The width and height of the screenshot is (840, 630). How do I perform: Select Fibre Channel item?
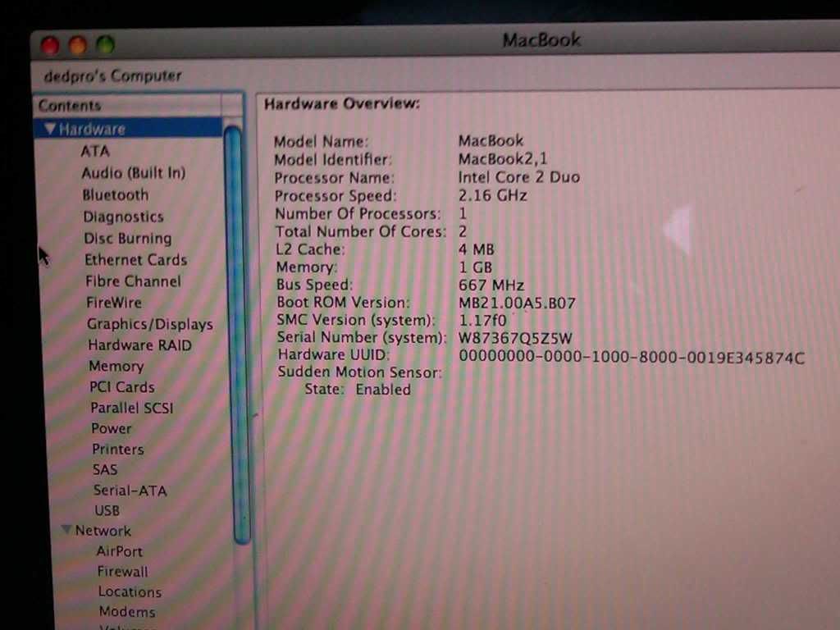click(x=133, y=281)
